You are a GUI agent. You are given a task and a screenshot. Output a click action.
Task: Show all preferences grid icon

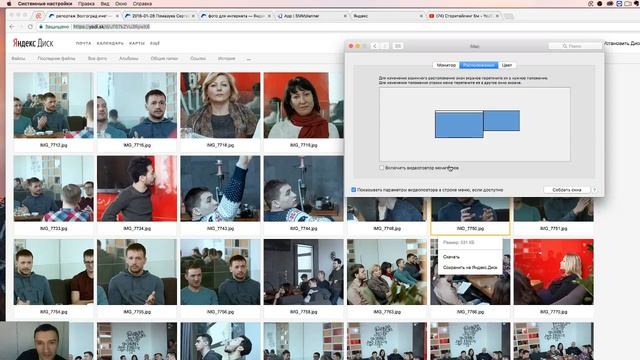(x=398, y=46)
